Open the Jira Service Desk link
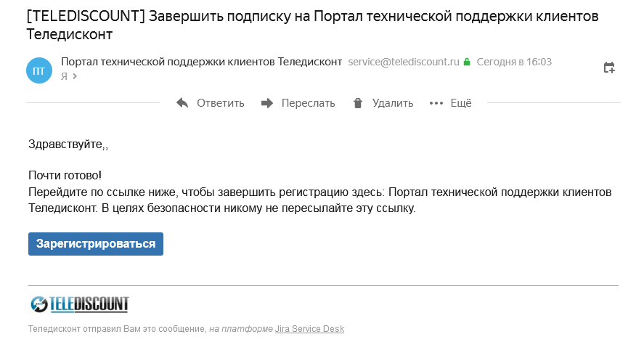This screenshot has width=644, height=358. [310, 329]
